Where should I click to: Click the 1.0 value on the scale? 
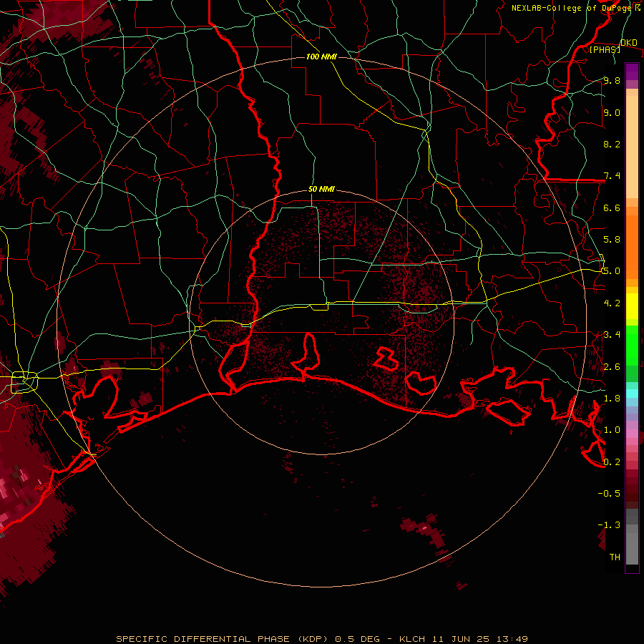612,429
